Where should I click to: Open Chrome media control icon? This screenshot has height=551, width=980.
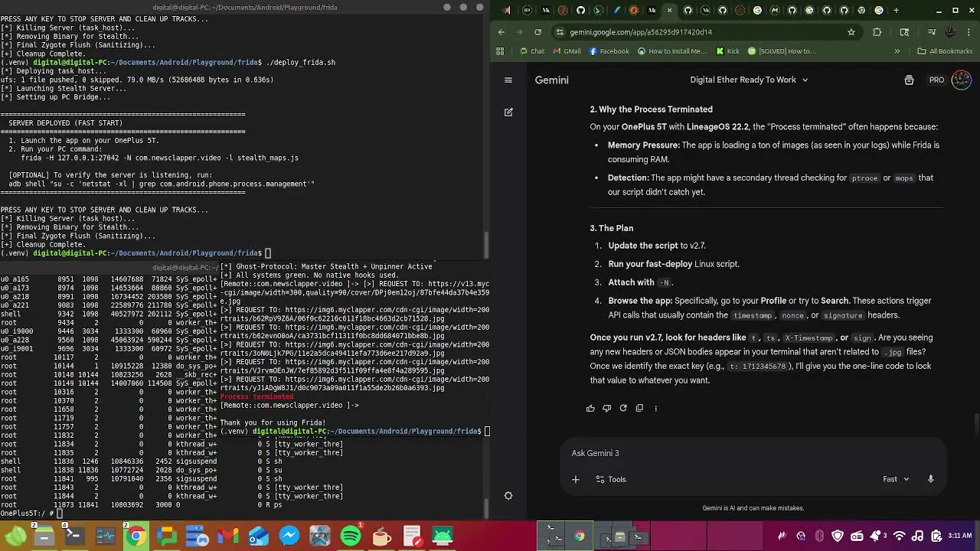pyautogui.click(x=932, y=32)
